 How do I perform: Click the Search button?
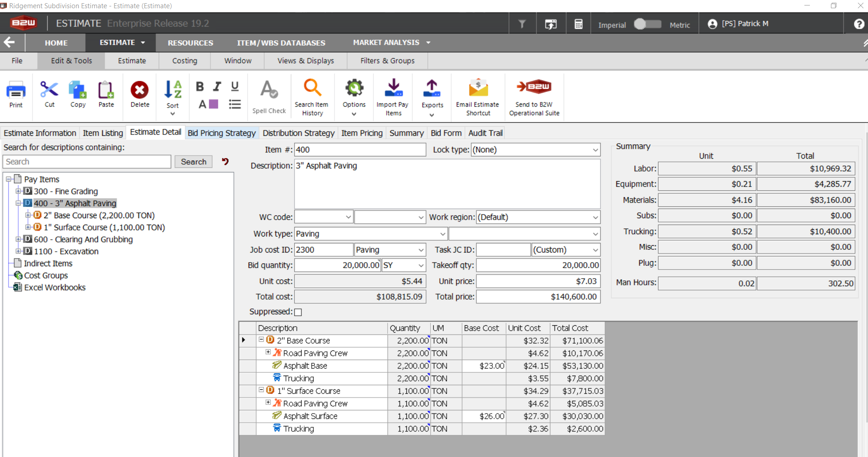194,161
